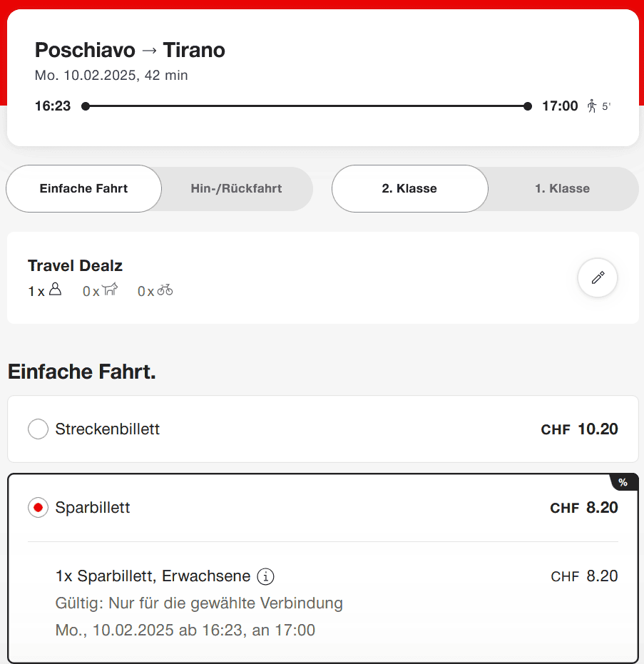Choose the 1. Klasse option

(x=562, y=189)
